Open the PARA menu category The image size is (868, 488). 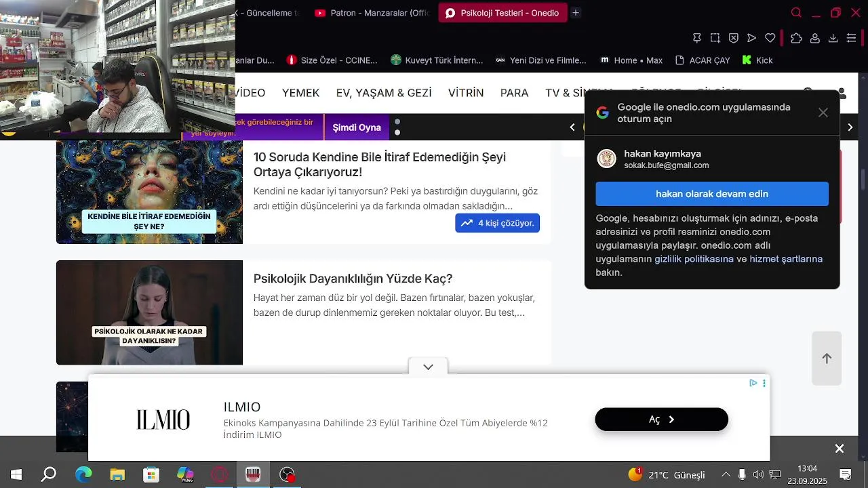514,93
